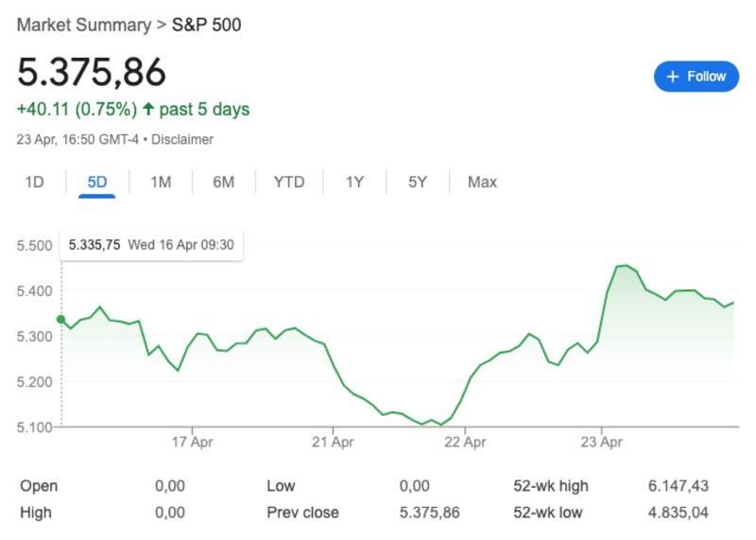756x540 pixels.
Task: Select the 5Y time range tab
Action: [x=418, y=182]
